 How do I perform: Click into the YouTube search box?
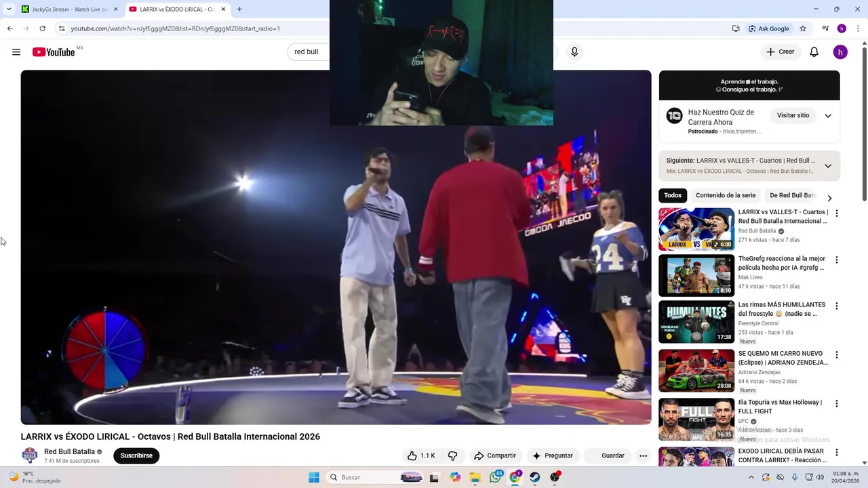tap(309, 52)
